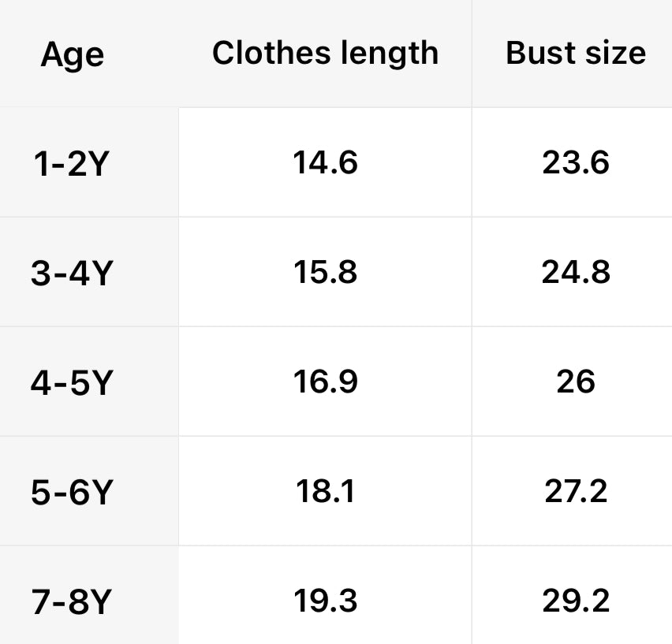Click the 16.9 clothes length cell
The width and height of the screenshot is (672, 644).
point(325,382)
